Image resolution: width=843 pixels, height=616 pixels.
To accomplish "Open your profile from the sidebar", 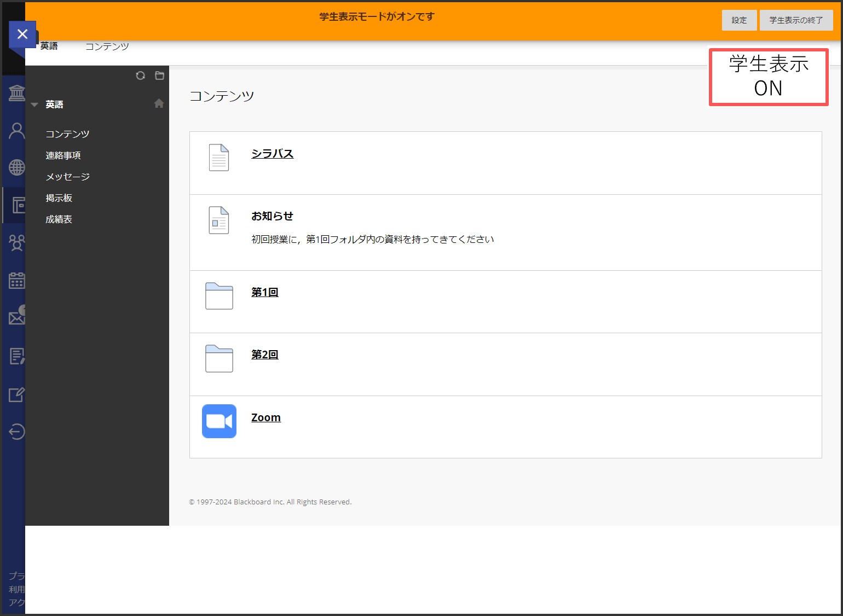I will coord(16,130).
